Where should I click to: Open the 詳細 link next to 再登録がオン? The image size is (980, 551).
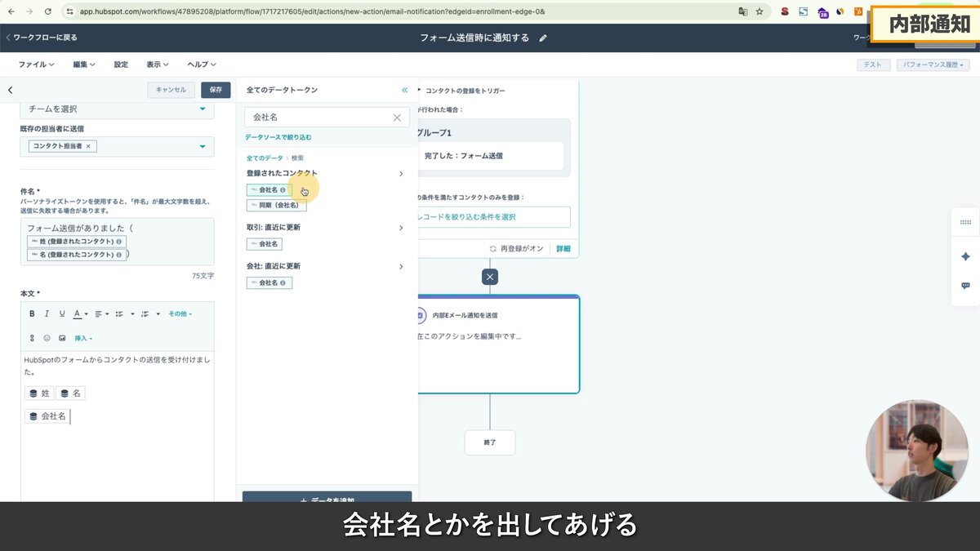point(563,248)
